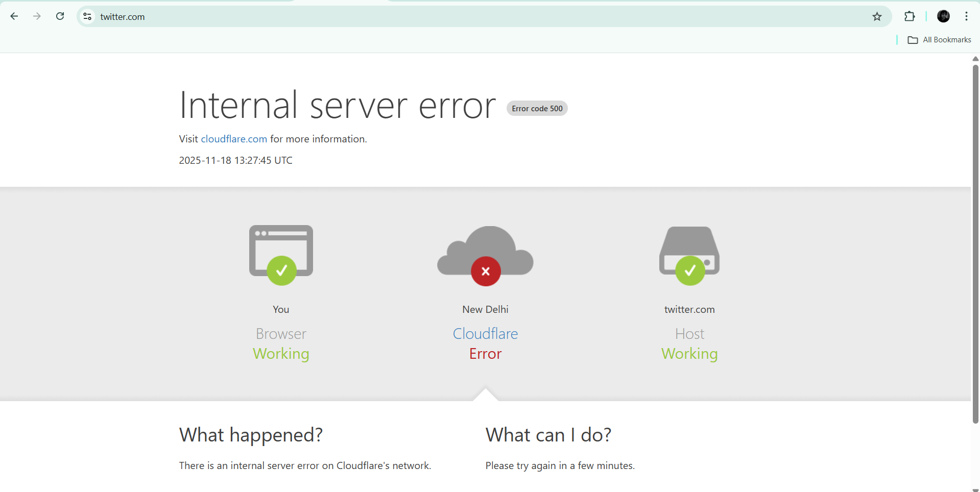Follow the cloudflare.com link
980x492 pixels.
click(x=234, y=139)
